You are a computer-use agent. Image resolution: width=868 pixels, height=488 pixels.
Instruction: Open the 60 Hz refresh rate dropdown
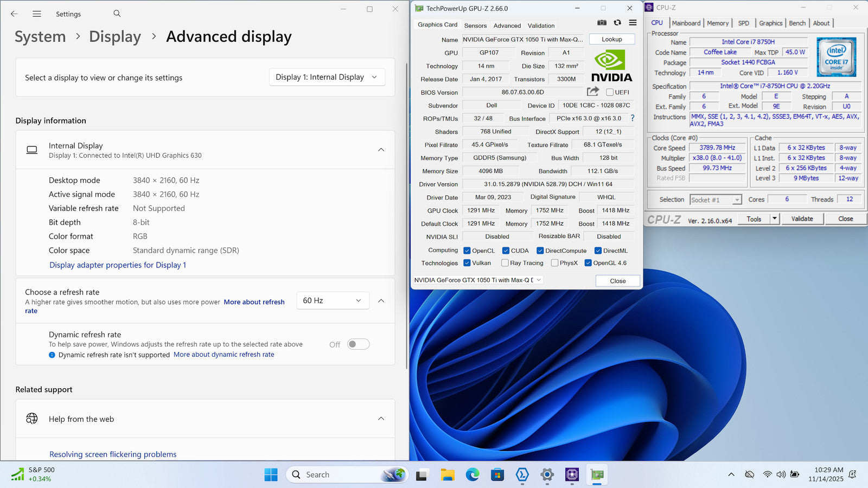point(332,300)
